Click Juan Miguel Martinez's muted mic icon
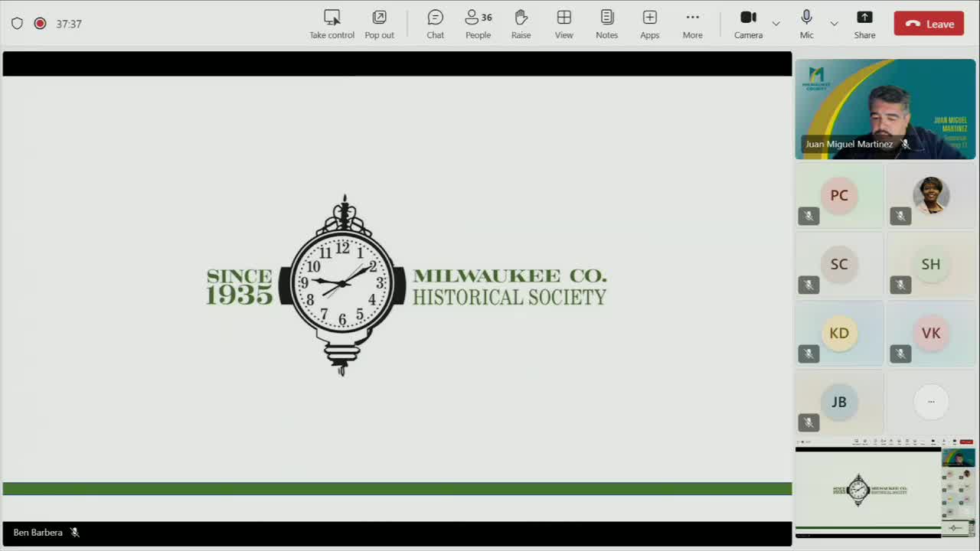 [x=906, y=144]
